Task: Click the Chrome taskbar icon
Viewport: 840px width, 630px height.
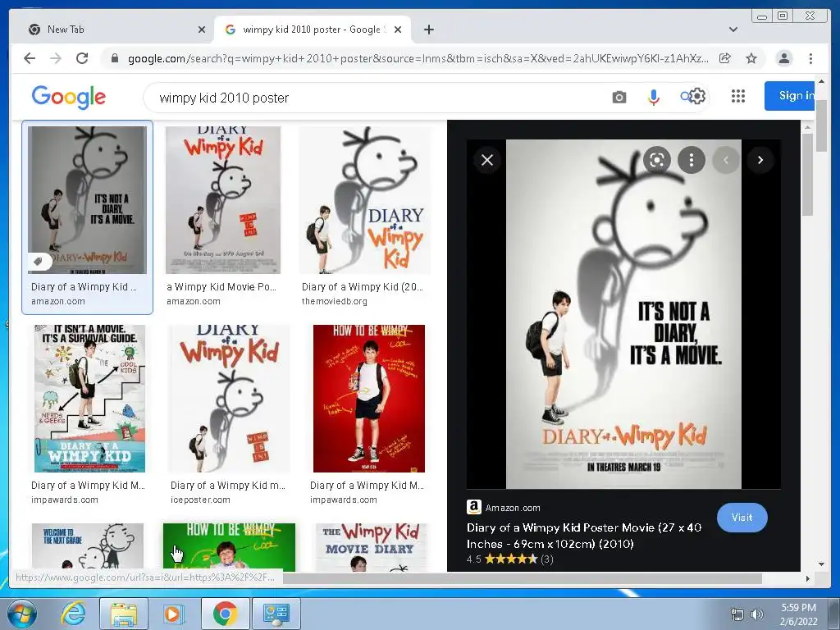Action: [x=225, y=614]
